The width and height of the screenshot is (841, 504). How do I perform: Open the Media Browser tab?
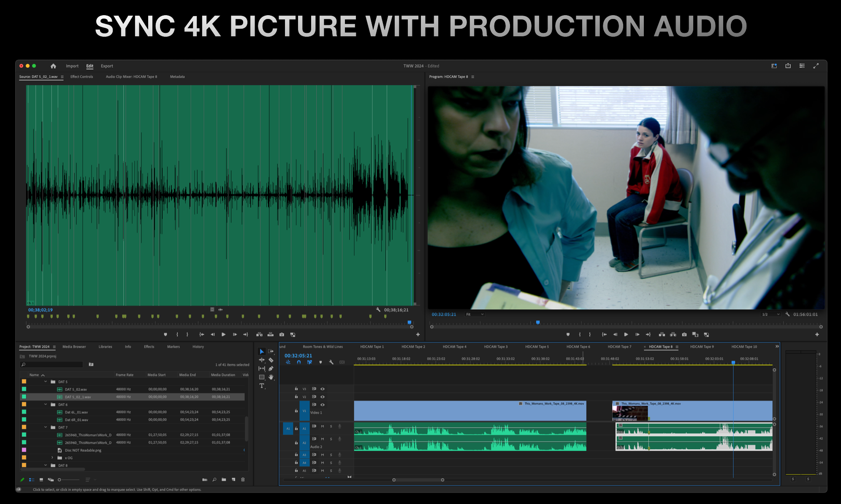pos(74,347)
